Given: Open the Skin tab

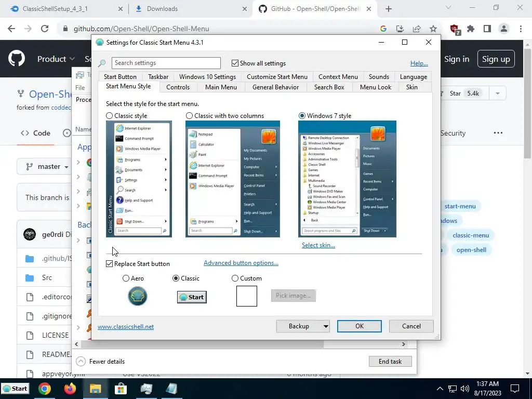Looking at the screenshot, I should [412, 87].
